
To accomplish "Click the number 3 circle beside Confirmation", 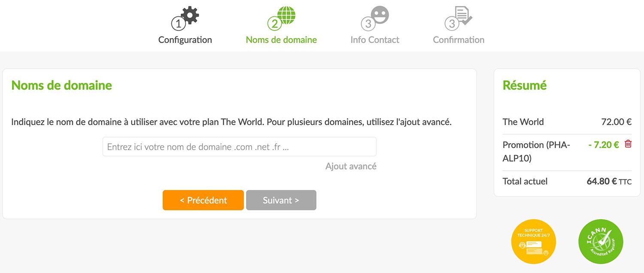I will point(451,24).
